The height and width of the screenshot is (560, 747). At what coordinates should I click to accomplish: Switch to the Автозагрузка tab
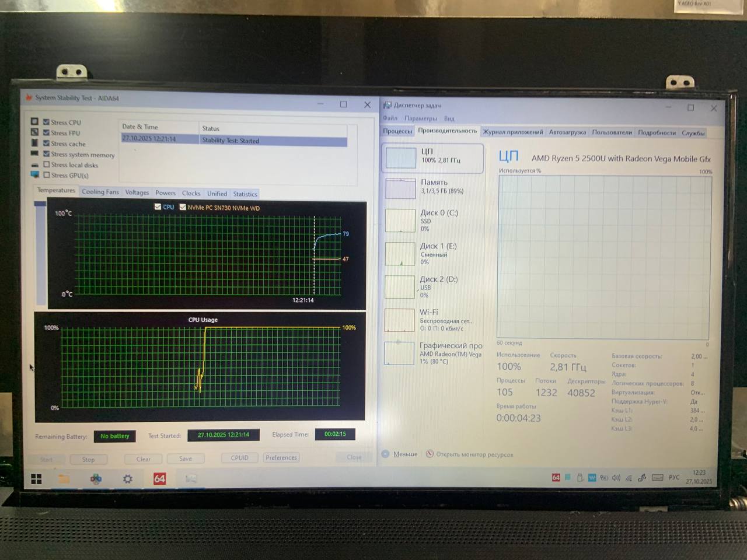tap(567, 132)
